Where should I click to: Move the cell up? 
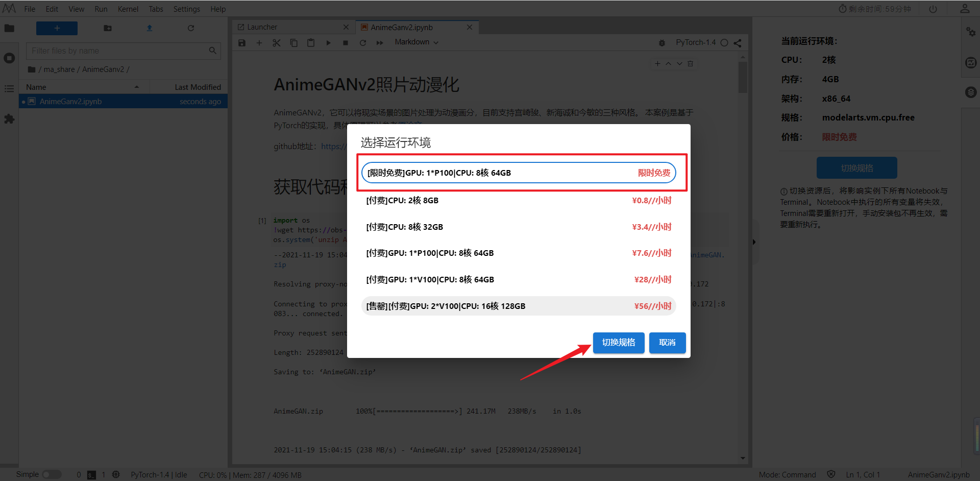pos(668,64)
